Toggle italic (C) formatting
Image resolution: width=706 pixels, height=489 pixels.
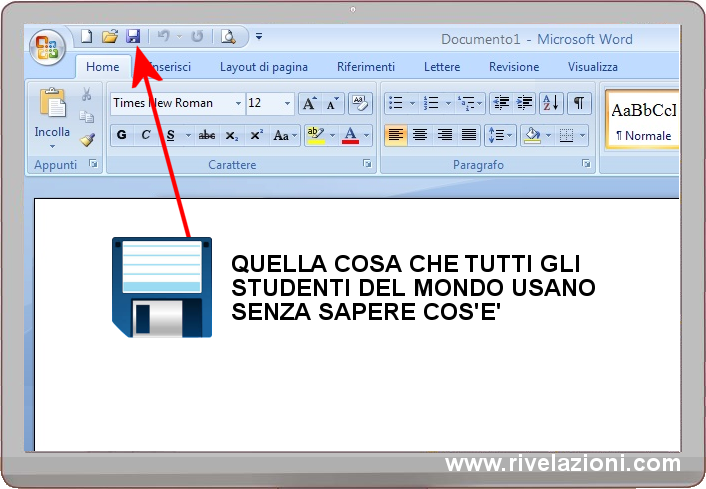[146, 135]
